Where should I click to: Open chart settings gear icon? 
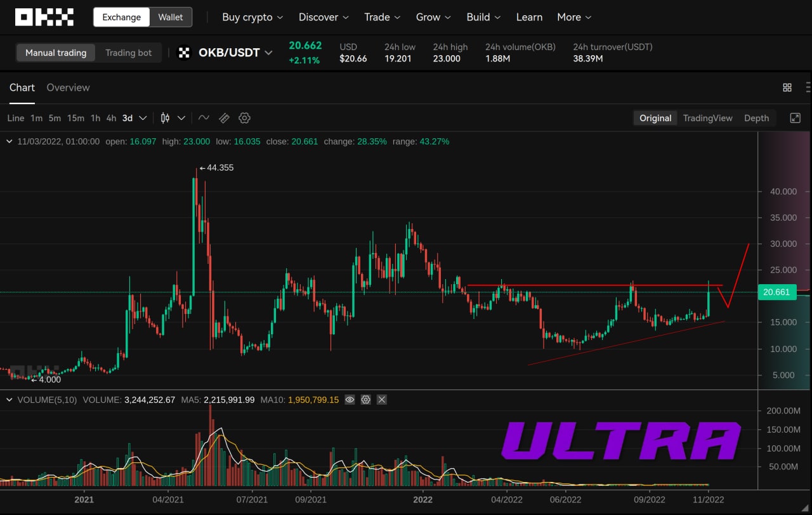245,118
